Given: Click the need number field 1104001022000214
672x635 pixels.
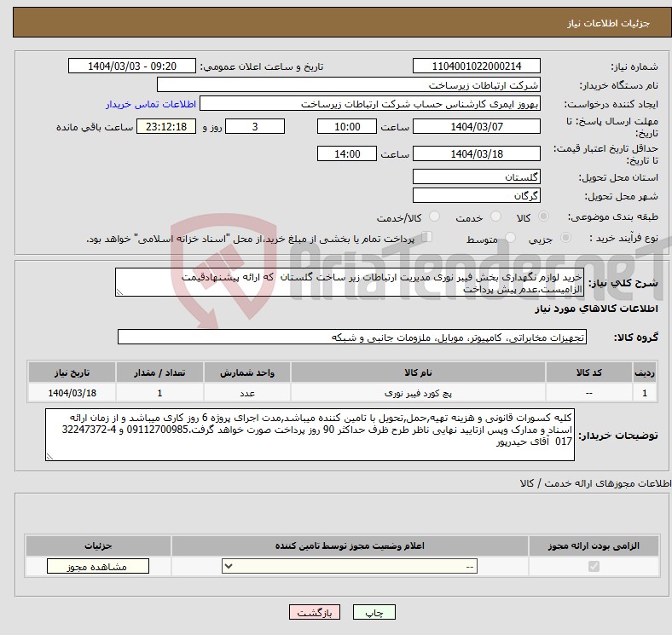Looking at the screenshot, I should pos(476,66).
